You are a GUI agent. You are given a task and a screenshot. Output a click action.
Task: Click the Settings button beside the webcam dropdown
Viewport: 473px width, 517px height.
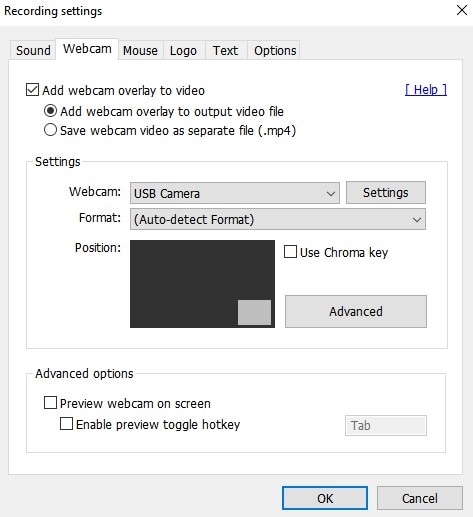[386, 193]
